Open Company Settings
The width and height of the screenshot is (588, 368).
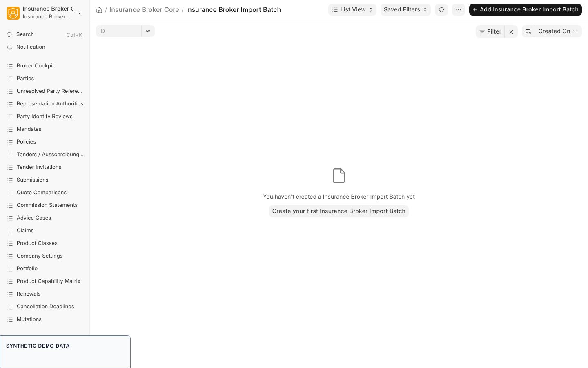45,256
